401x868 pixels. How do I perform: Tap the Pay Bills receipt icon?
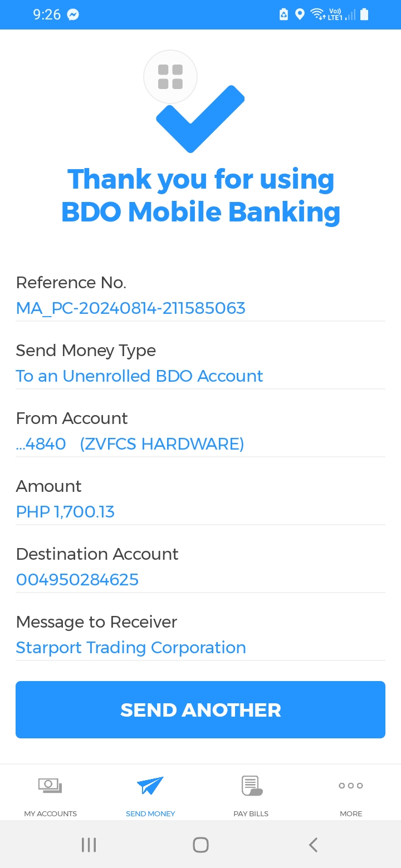pyautogui.click(x=251, y=785)
